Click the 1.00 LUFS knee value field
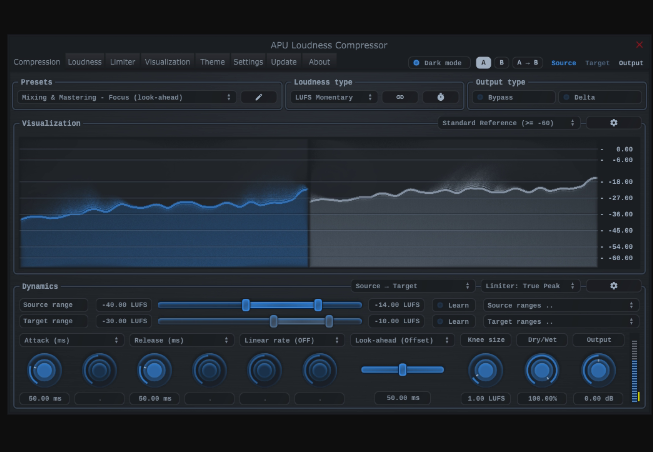The image size is (653, 452). coord(486,399)
